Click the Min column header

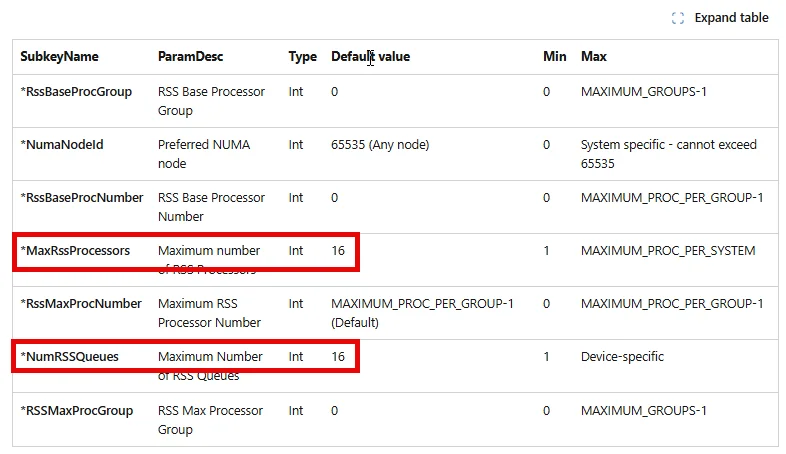[554, 57]
